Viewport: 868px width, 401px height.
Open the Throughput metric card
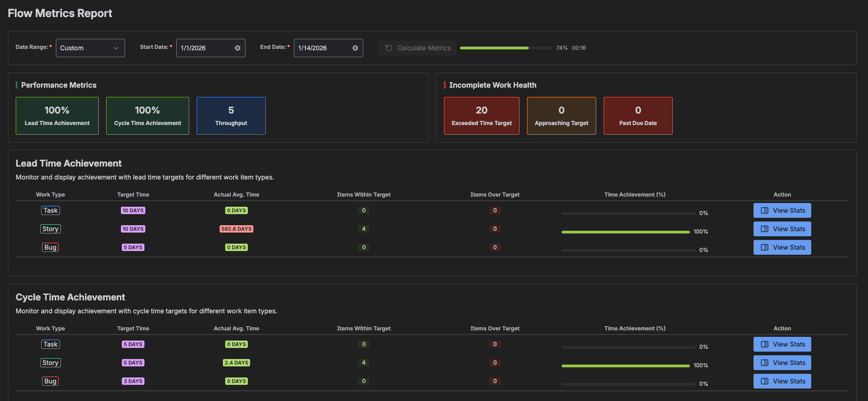point(231,116)
